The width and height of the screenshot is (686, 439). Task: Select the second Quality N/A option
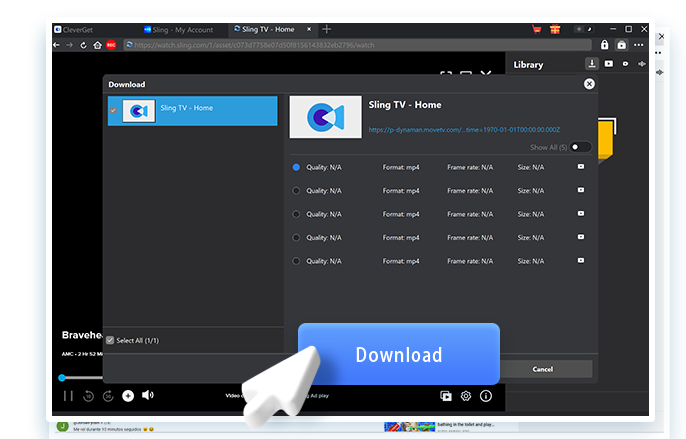(x=296, y=191)
